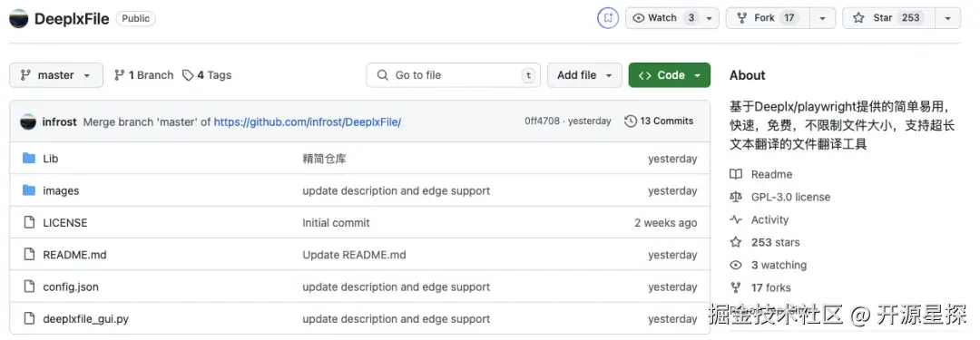Click the Activity pulse icon
Screen dimensions: 980x340
point(736,220)
